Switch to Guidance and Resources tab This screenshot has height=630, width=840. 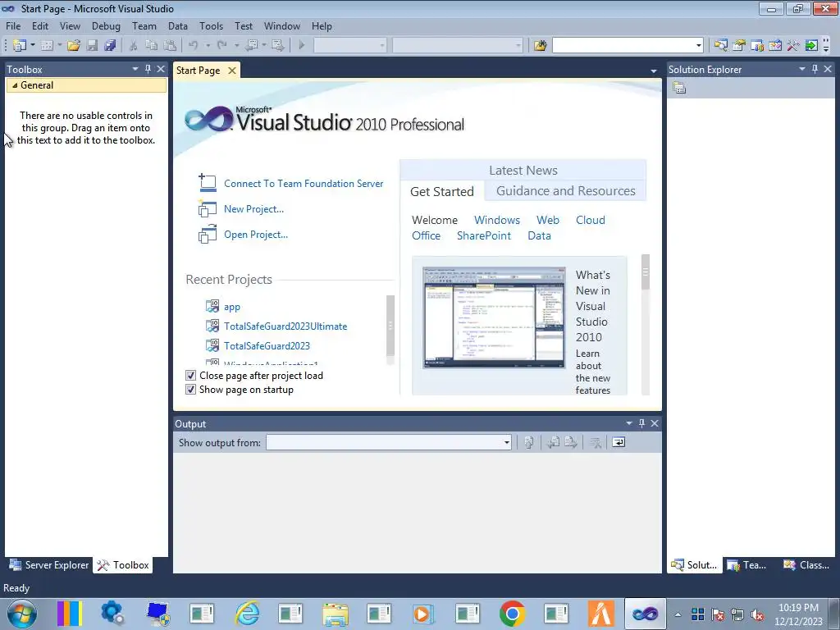tap(566, 190)
